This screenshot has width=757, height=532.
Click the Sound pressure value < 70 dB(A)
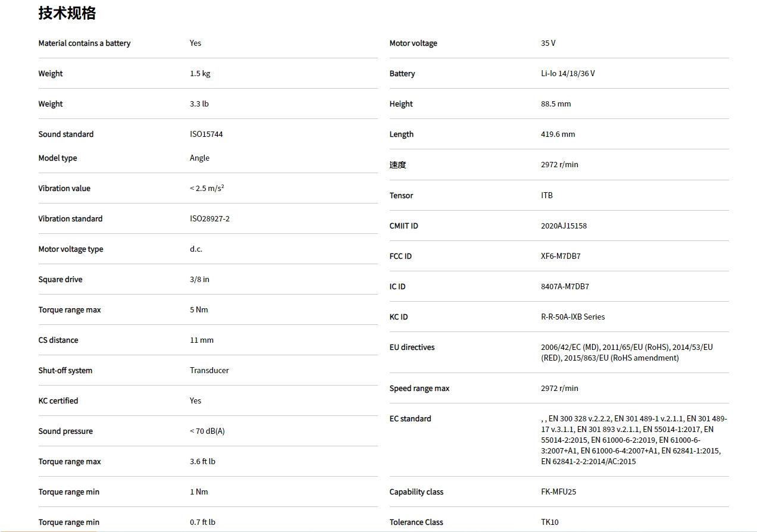click(x=207, y=431)
